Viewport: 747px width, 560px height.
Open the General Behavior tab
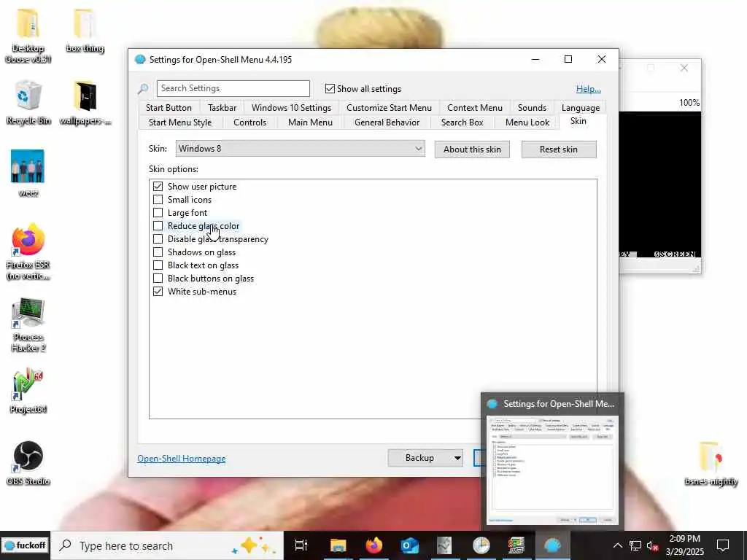387,122
